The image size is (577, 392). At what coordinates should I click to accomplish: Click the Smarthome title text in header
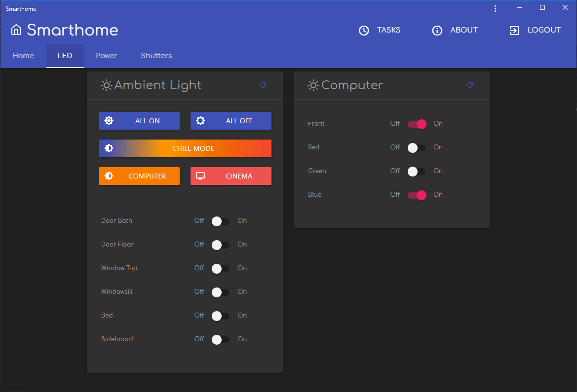click(x=73, y=30)
